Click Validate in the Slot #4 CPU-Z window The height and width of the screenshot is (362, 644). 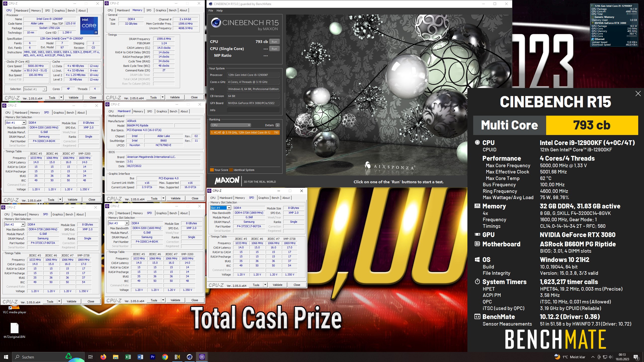pos(277,285)
